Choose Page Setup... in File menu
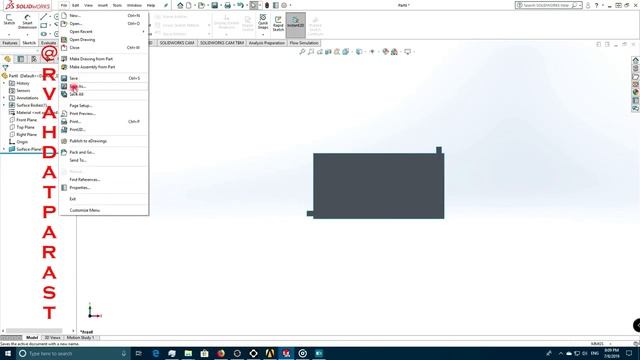This screenshot has width=640, height=360. click(x=104, y=105)
